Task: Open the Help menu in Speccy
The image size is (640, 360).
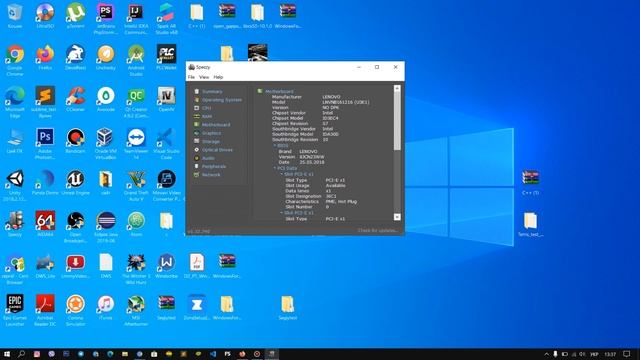Action: point(218,77)
